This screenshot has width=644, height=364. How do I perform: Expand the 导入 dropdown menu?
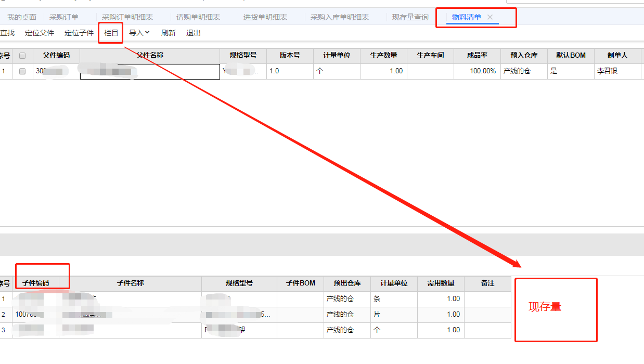click(139, 33)
